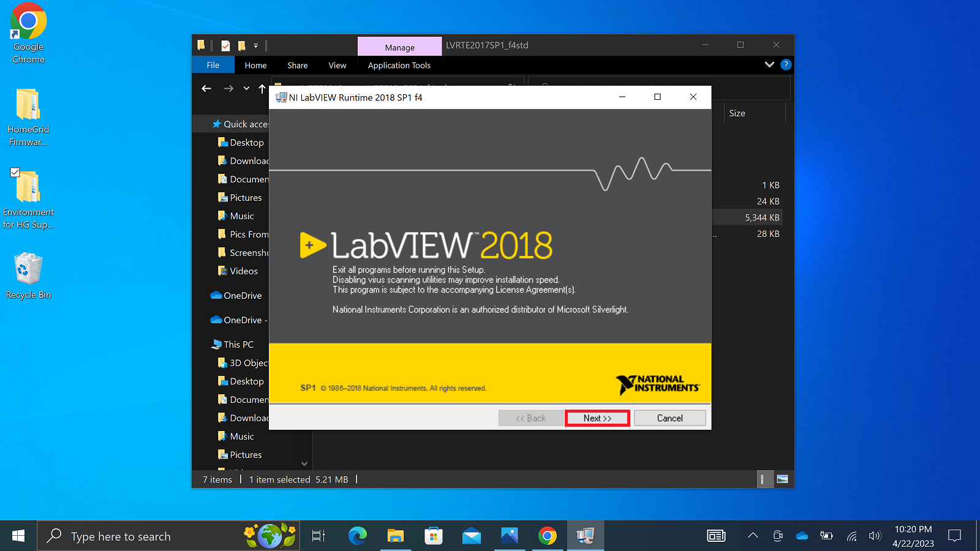Select NI installer taskbar icon

[x=586, y=536]
